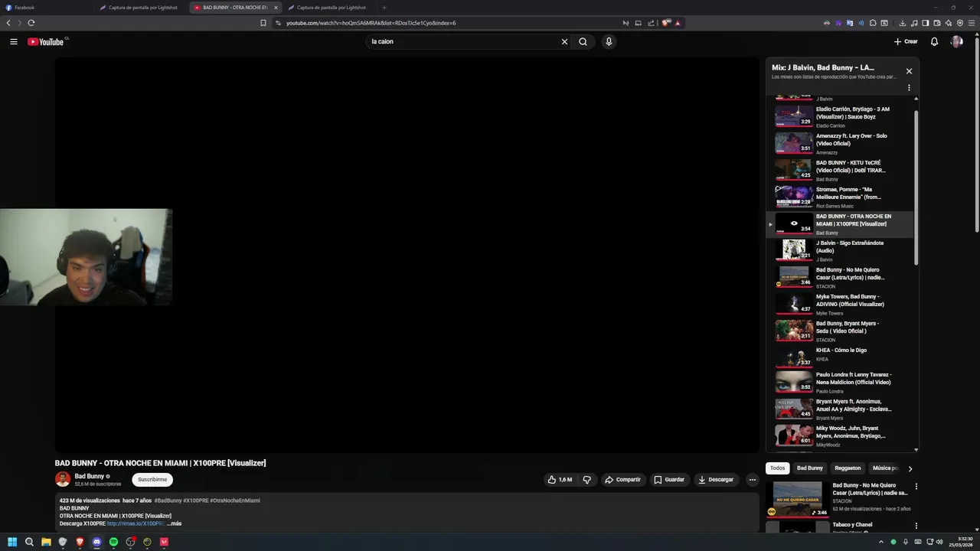Close the Mix playlist panel
This screenshot has width=980, height=551.
(909, 71)
